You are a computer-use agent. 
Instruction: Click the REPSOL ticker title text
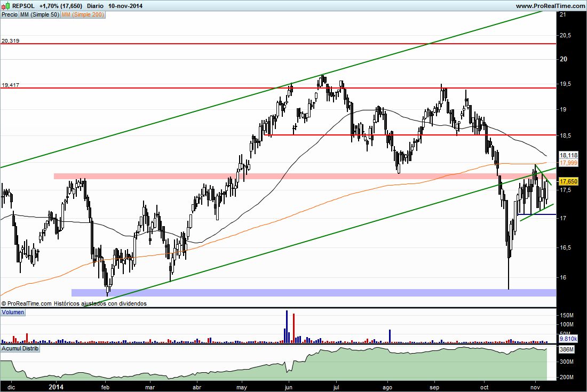(x=23, y=6)
